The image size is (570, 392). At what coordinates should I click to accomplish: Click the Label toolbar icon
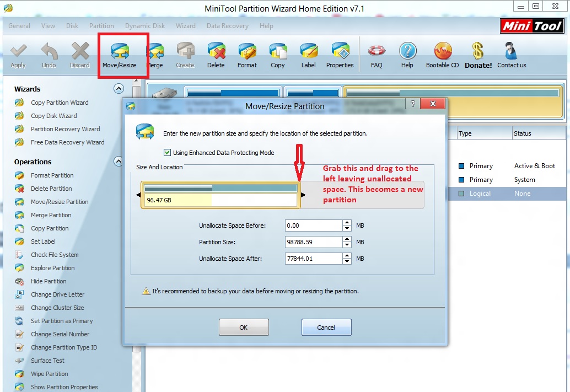point(309,51)
